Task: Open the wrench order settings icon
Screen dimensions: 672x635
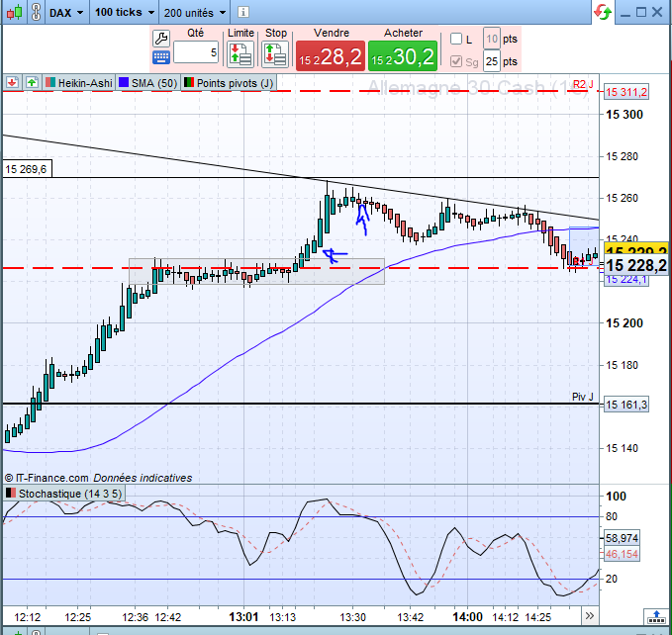Action: coord(161,39)
